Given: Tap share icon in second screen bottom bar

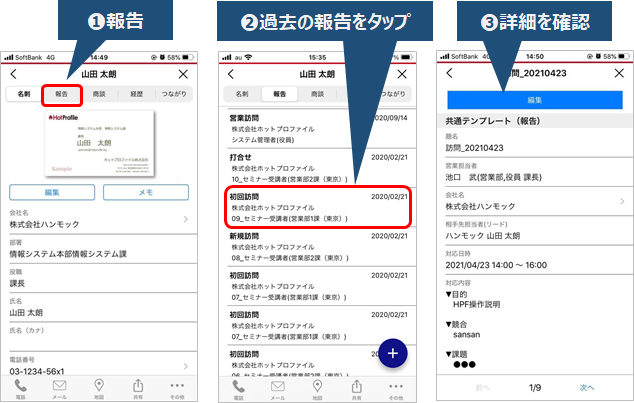Looking at the screenshot, I should [357, 389].
